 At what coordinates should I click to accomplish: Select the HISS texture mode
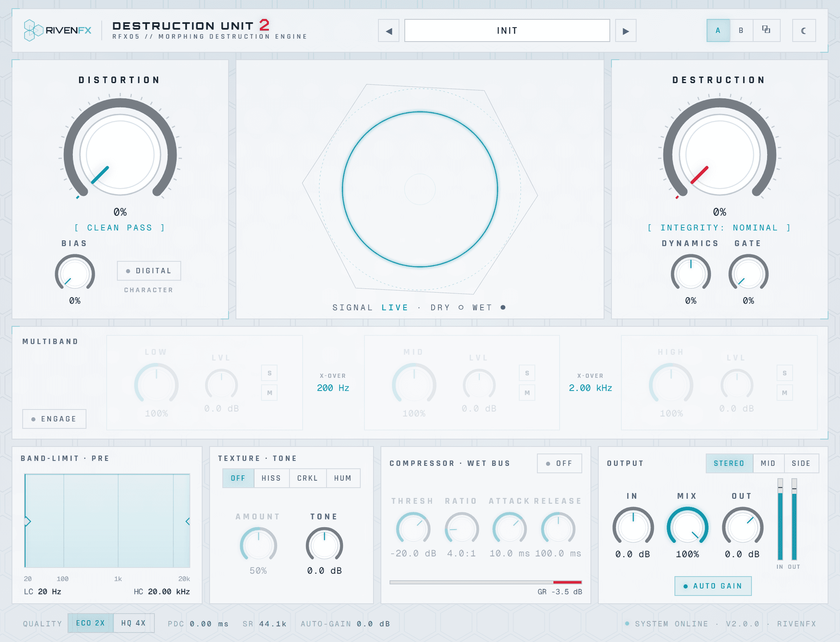point(271,478)
